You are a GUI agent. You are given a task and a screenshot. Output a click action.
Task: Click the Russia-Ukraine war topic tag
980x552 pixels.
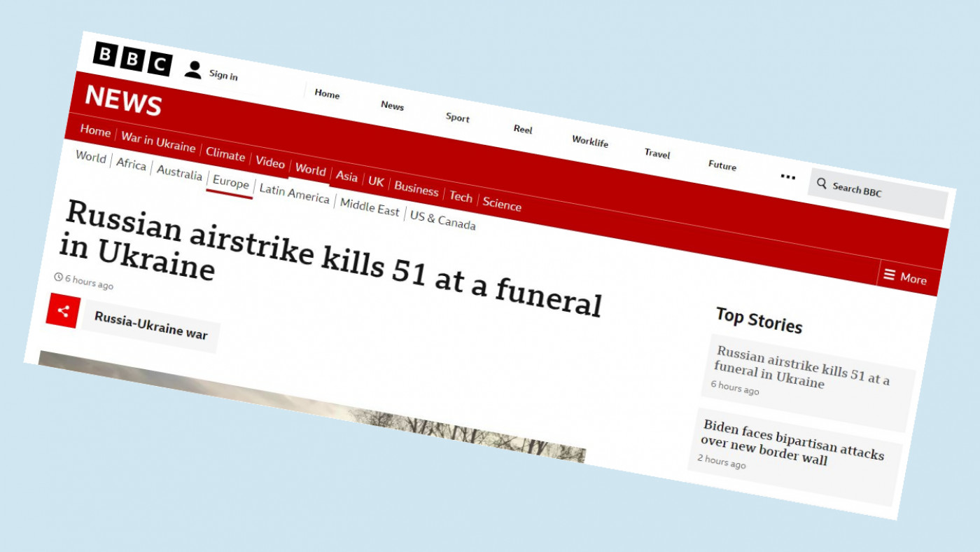coord(151,326)
